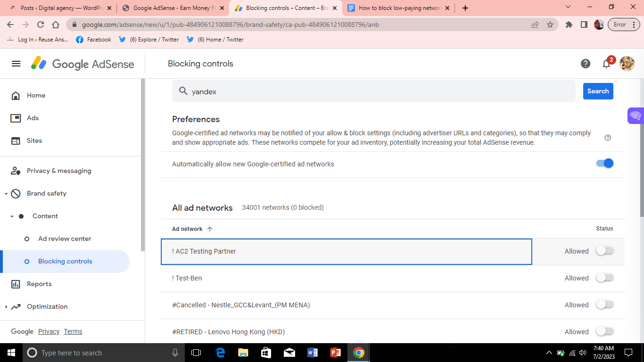Open the Preferences help tooltip icon
Viewport: 644px width, 362px height.
608,138
